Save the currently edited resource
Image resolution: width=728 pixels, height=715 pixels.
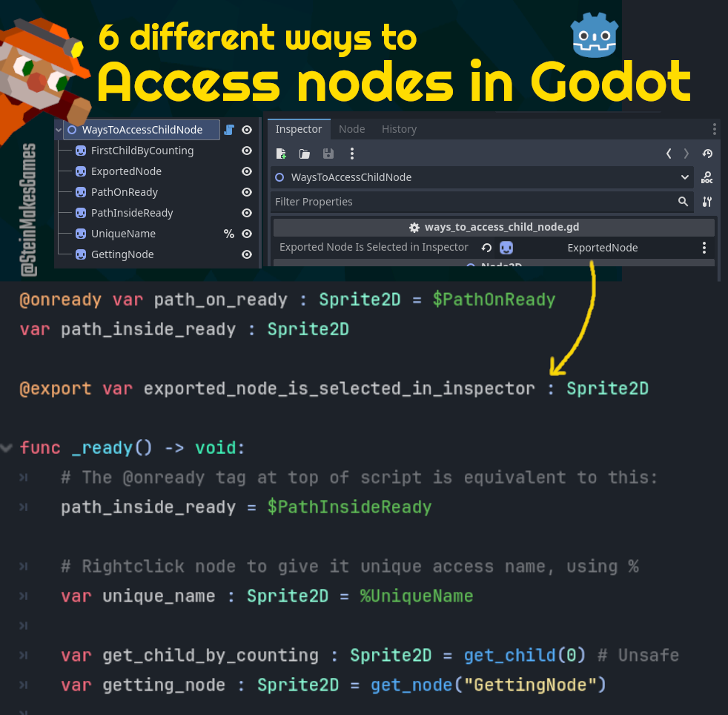click(x=328, y=154)
